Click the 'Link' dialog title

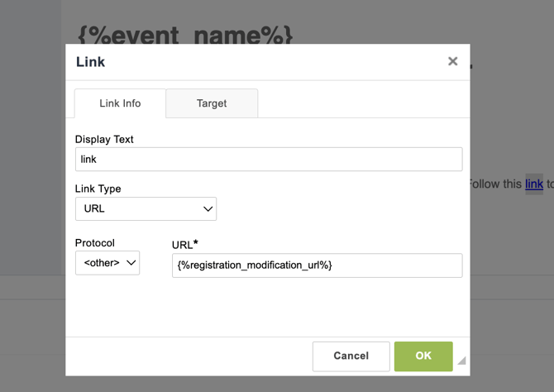point(90,62)
